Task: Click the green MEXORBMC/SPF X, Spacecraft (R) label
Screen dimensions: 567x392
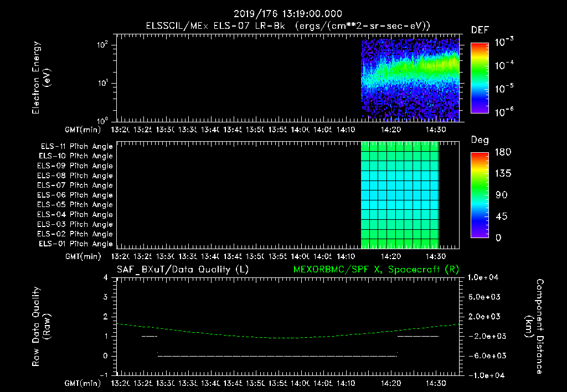Action: pyautogui.click(x=376, y=270)
